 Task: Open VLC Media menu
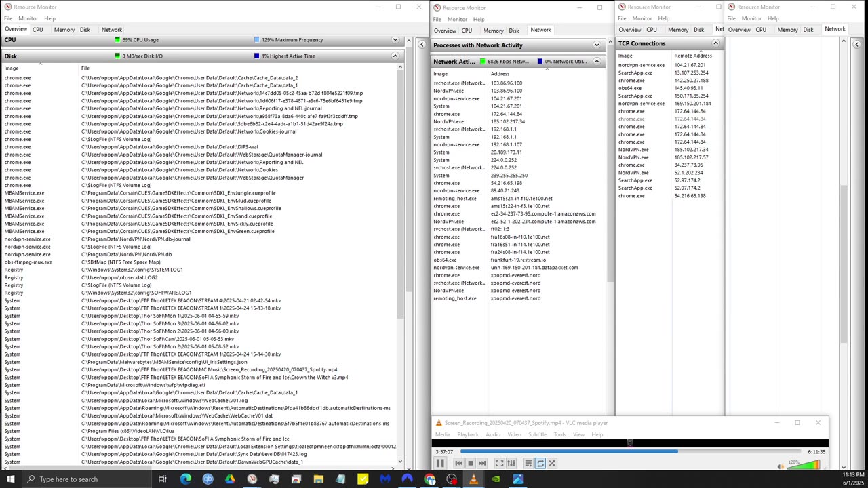442,434
